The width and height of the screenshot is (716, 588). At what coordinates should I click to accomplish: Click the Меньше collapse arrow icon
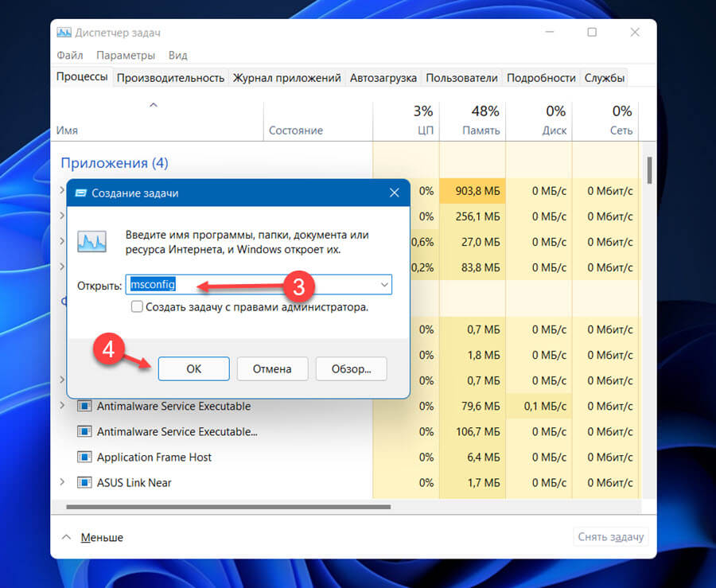point(66,537)
